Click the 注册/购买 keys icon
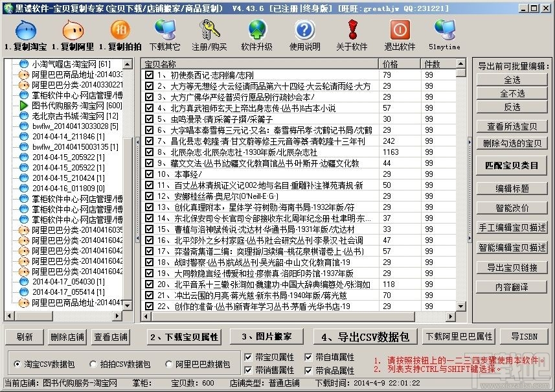Screen dimensions: 555x392 (210, 30)
